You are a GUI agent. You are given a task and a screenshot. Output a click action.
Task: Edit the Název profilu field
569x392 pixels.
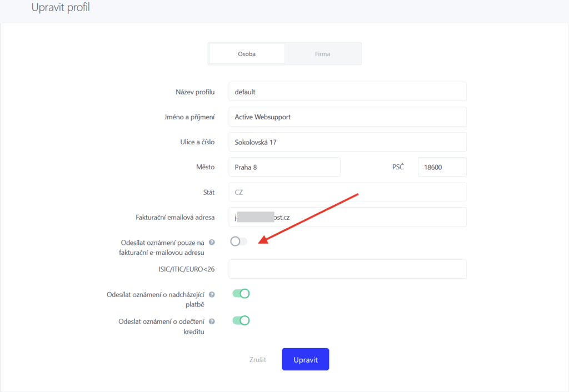click(348, 92)
